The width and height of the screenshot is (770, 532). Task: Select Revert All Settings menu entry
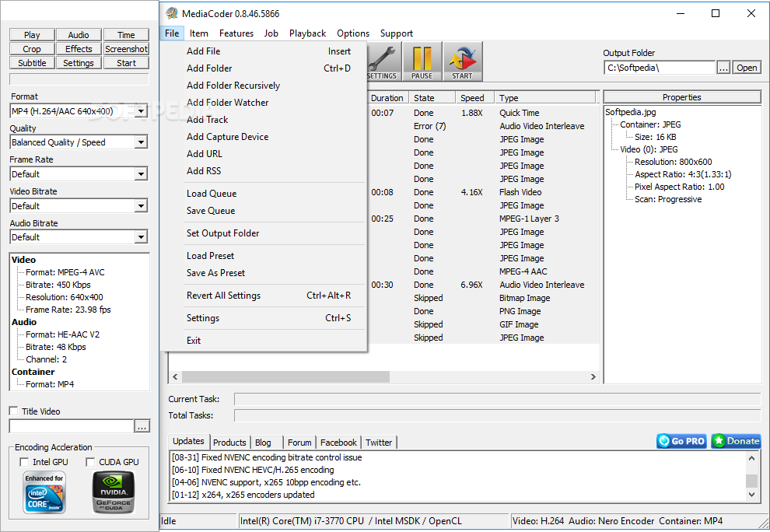(x=264, y=296)
